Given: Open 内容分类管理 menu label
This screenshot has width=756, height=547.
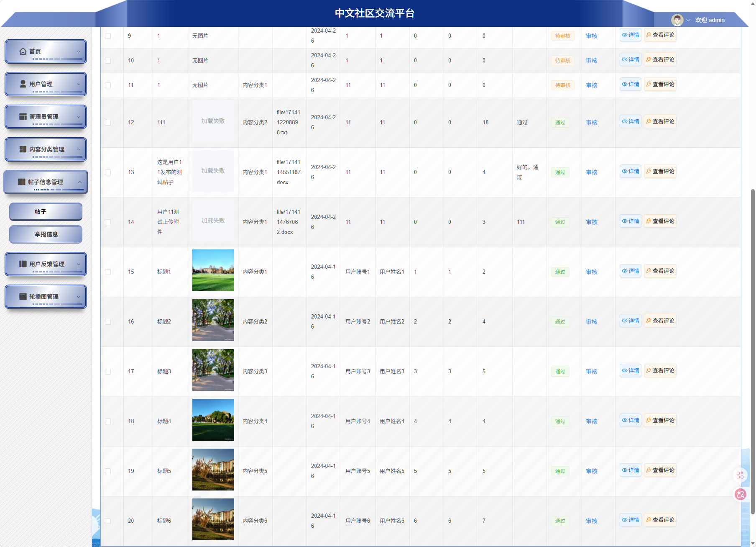Looking at the screenshot, I should coord(47,149).
